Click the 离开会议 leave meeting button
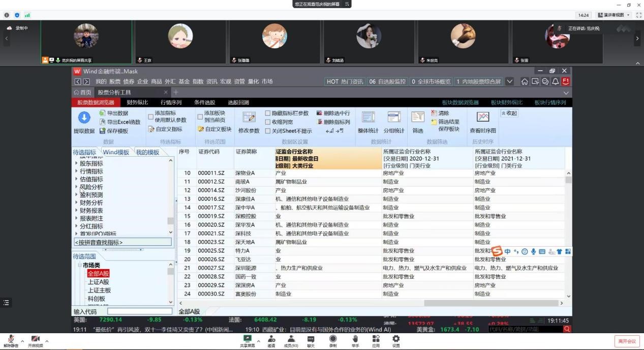The image size is (644, 350). tap(628, 341)
